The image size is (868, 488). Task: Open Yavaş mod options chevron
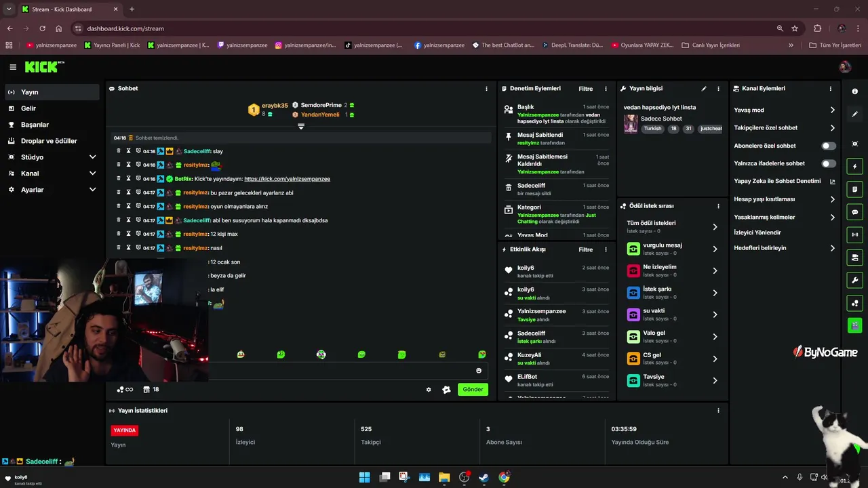point(833,110)
